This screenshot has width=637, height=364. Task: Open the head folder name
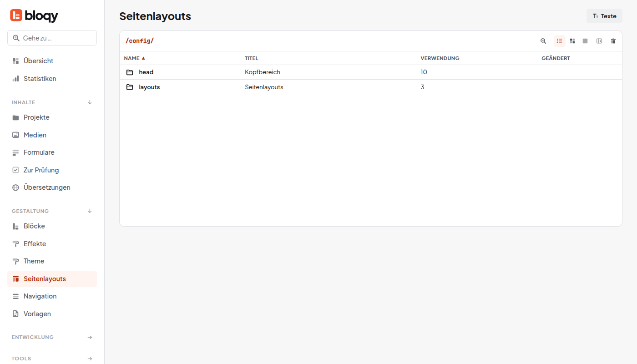click(146, 72)
